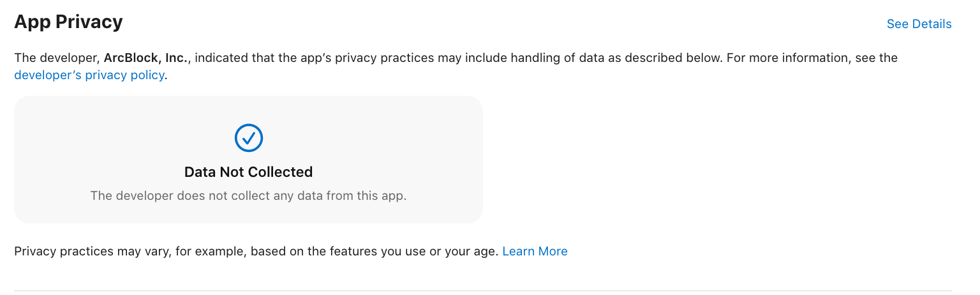Click the blue checkmark circle icon

(x=248, y=137)
